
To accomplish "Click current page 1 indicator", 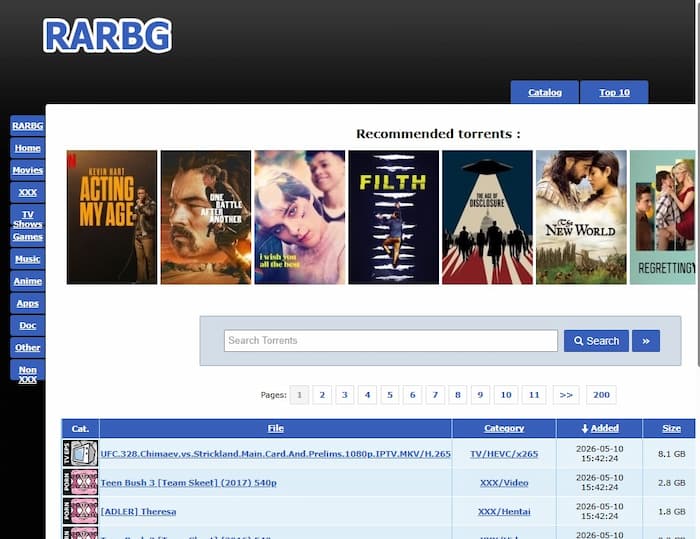I will click(299, 395).
